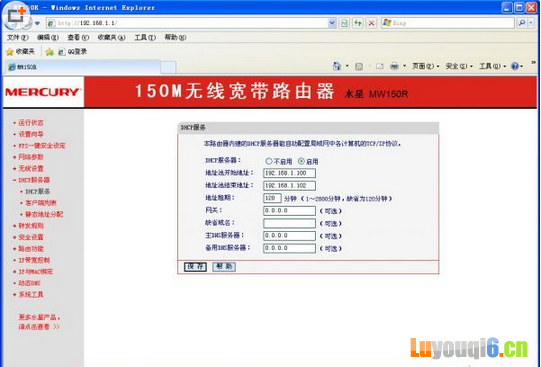Image resolution: width=541 pixels, height=367 pixels.
Task: Open the address bar history dropdown arrow
Action: [x=332, y=23]
